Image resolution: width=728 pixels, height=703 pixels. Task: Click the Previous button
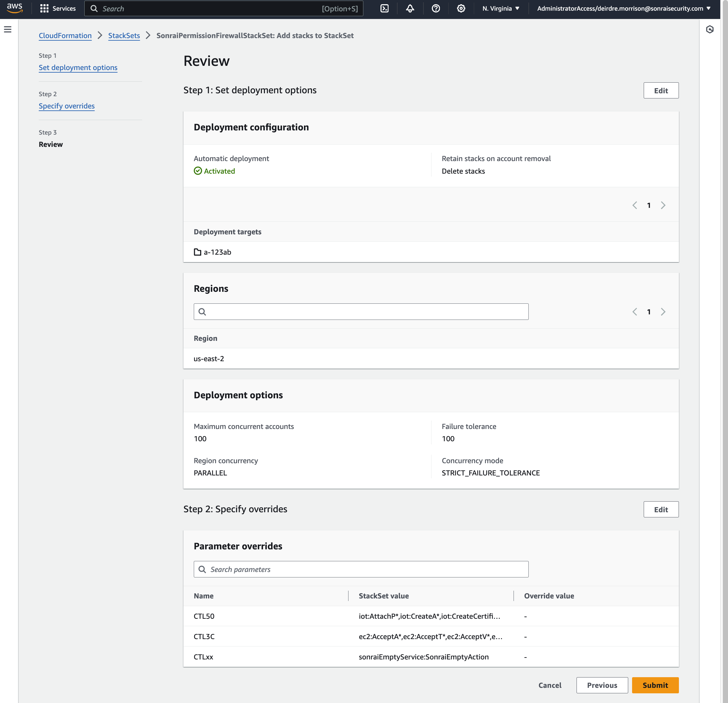(602, 685)
